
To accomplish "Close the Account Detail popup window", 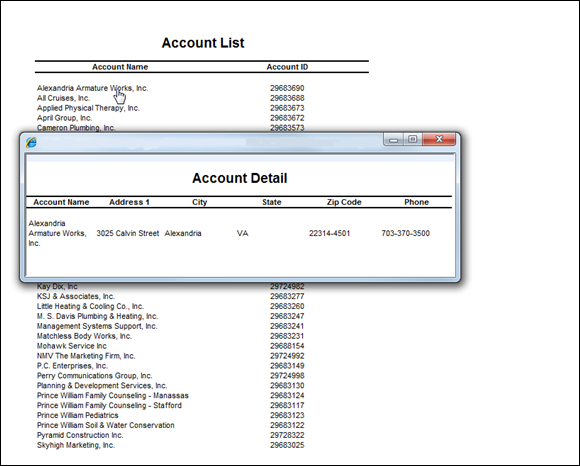I will 439,139.
